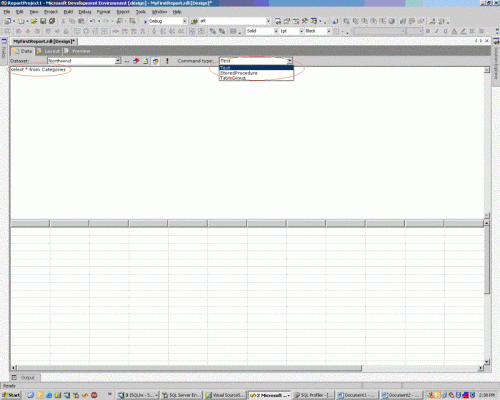
Task: Click the Save floppy disk icon
Action: [x=43, y=21]
